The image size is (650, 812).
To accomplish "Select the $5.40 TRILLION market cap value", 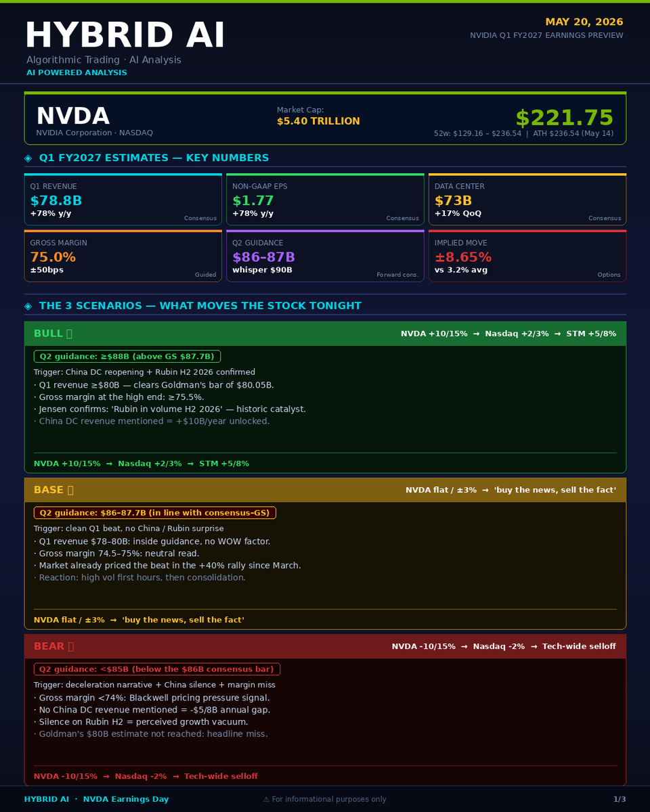I will (x=318, y=122).
